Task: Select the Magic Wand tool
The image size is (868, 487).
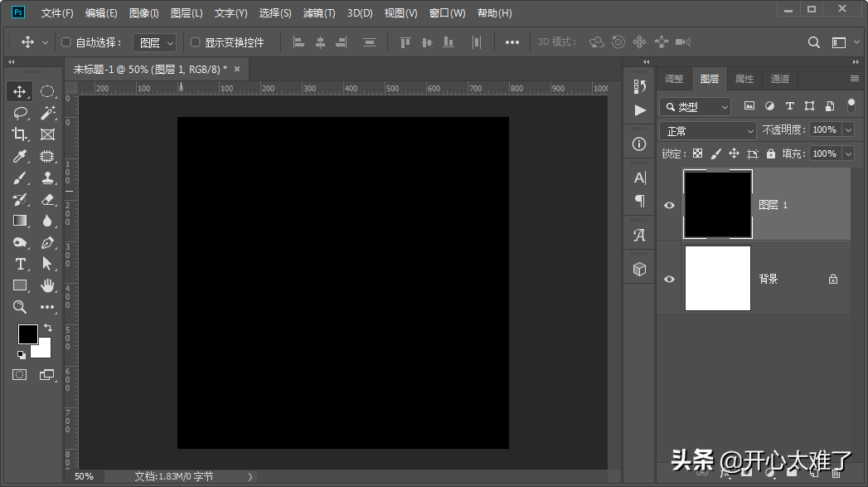Action: point(47,113)
